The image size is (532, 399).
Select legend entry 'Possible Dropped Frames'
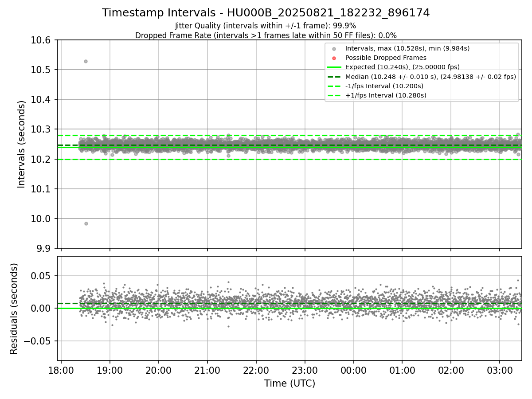click(386, 58)
